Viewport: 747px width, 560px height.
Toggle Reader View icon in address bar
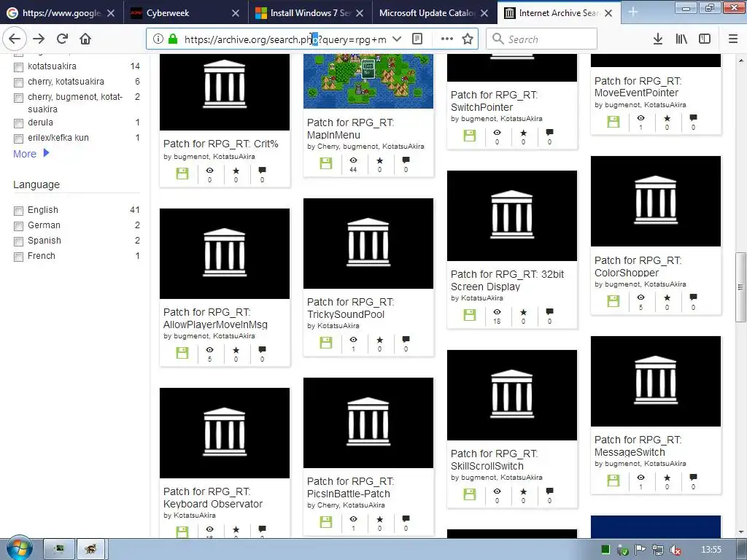pyautogui.click(x=417, y=39)
